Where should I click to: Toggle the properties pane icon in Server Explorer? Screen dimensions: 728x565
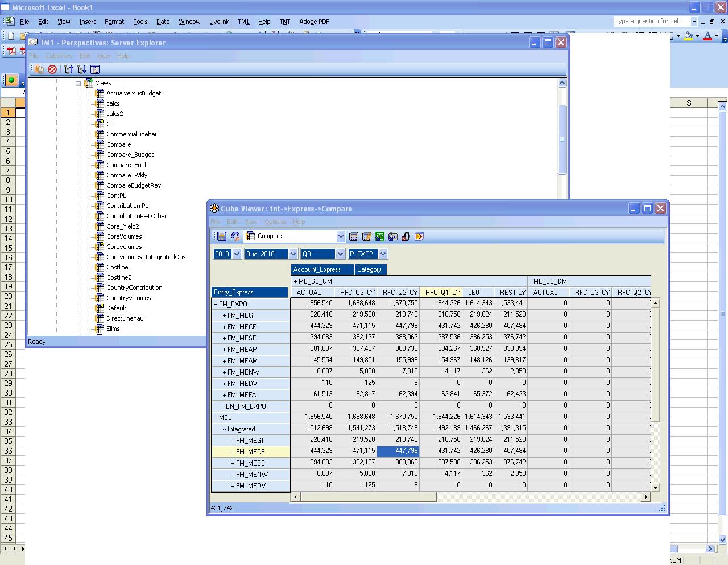pos(95,69)
